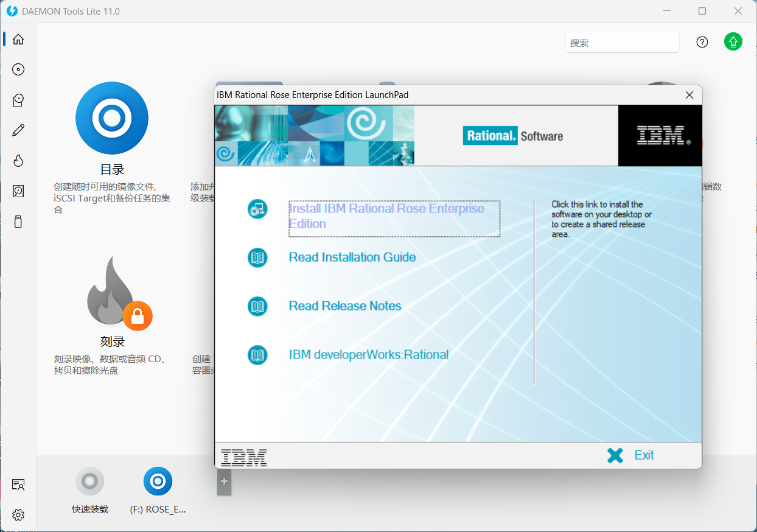Minimize the DAEMON Tools Lite window

point(666,11)
